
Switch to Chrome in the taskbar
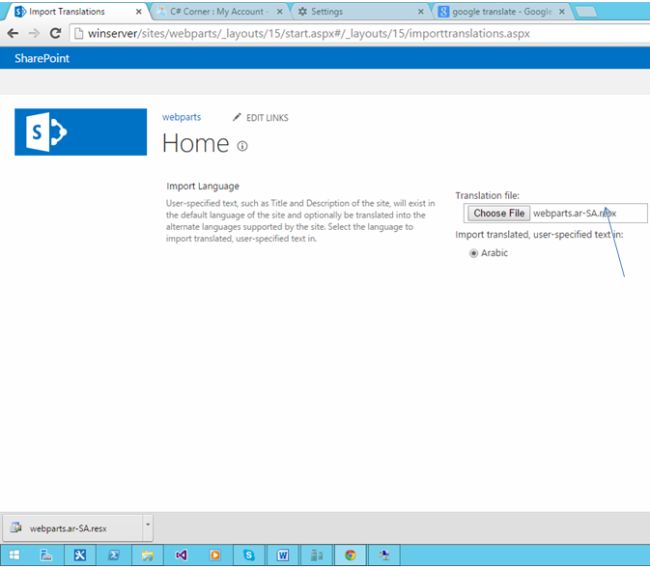[350, 555]
